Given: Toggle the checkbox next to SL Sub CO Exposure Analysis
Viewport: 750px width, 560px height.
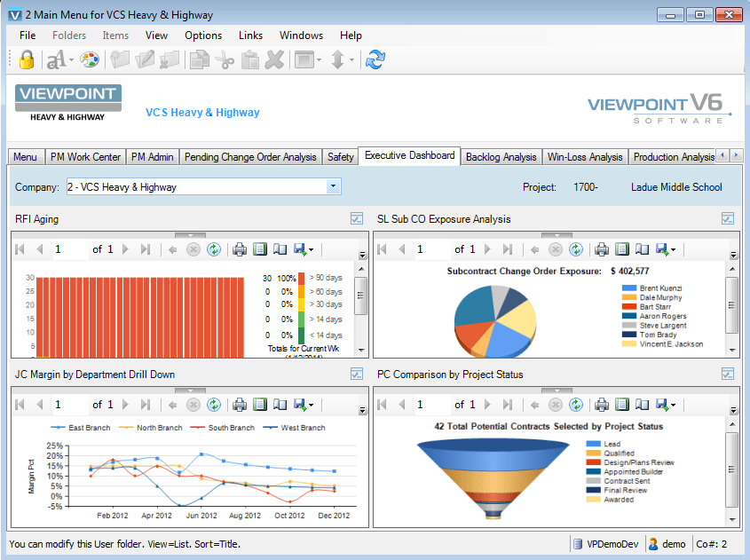Looking at the screenshot, I should [727, 218].
